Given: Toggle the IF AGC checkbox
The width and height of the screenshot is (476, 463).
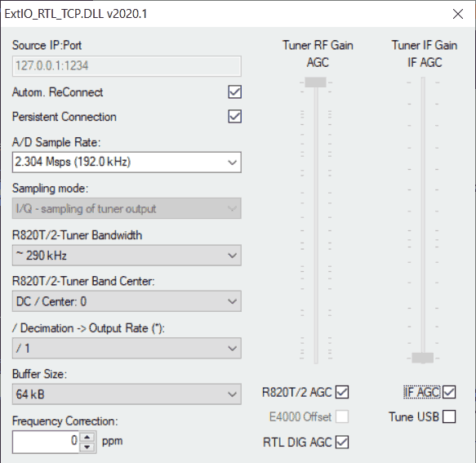Looking at the screenshot, I should [449, 392].
